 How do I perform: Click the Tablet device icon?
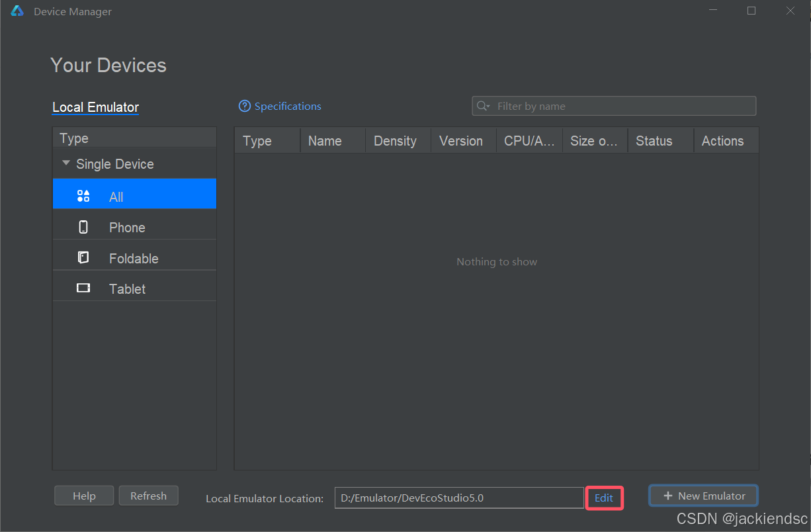[83, 288]
